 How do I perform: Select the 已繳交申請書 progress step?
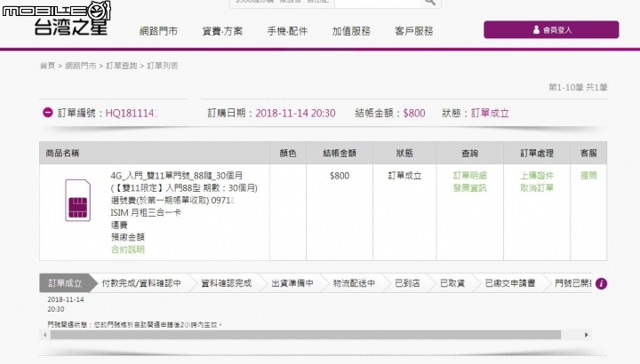510,283
